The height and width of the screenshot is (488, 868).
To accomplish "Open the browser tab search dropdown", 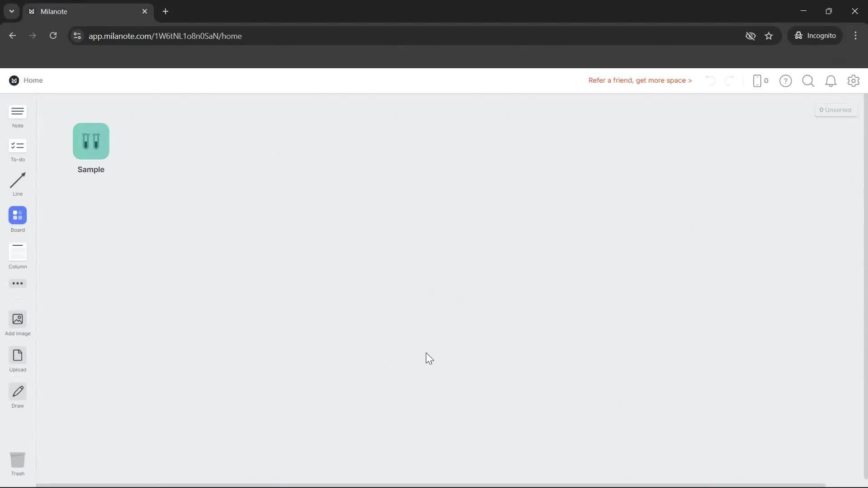I will tap(11, 11).
